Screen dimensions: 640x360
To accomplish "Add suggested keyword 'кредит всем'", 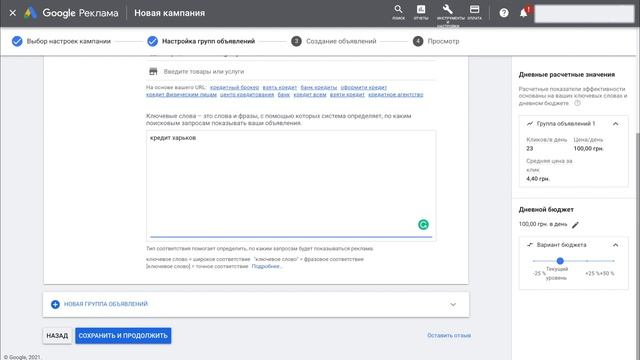I will point(310,94).
